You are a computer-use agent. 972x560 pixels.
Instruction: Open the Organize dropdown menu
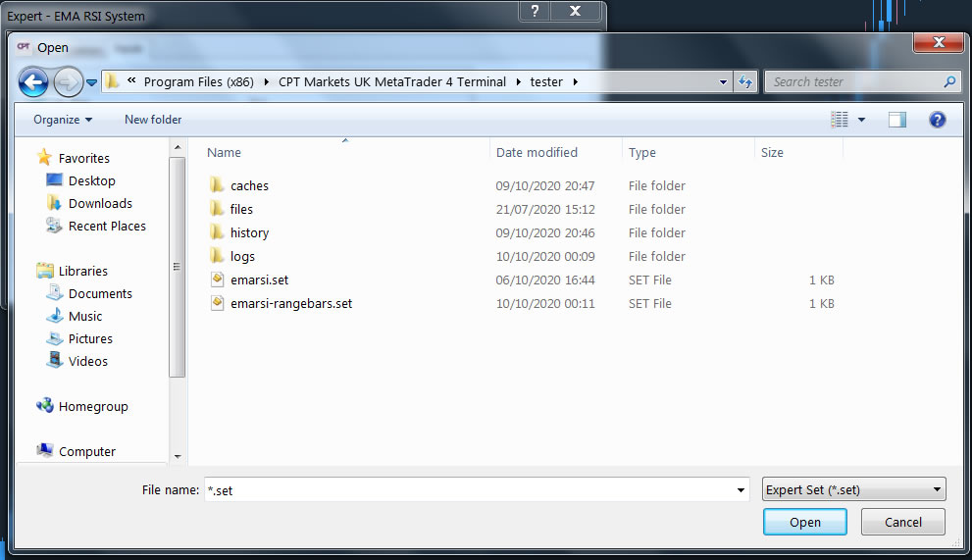63,120
